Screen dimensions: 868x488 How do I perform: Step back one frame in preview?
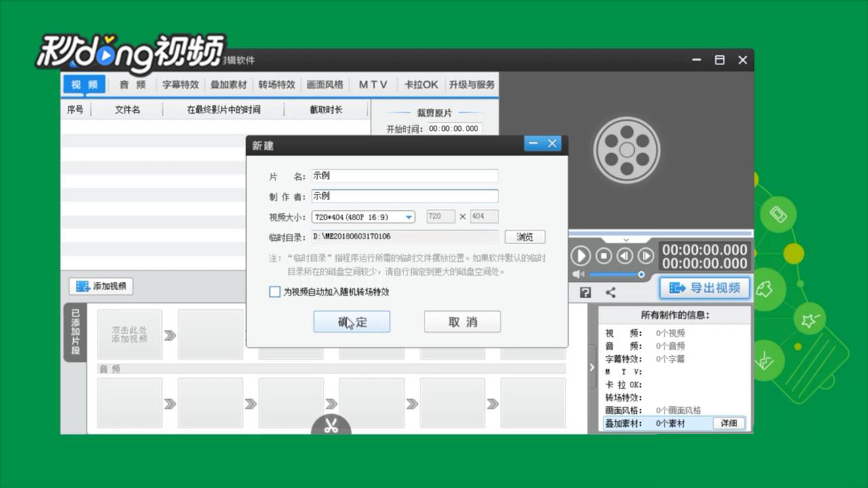pos(625,256)
